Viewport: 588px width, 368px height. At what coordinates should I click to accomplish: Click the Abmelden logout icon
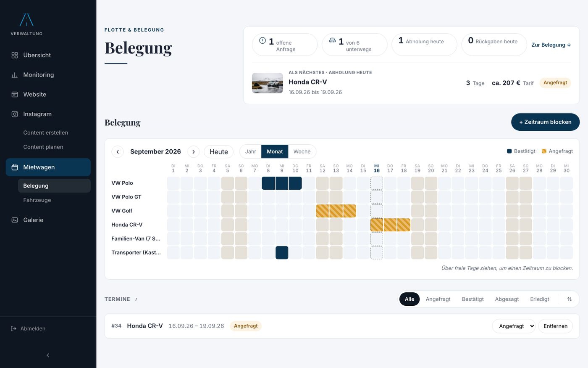14,328
